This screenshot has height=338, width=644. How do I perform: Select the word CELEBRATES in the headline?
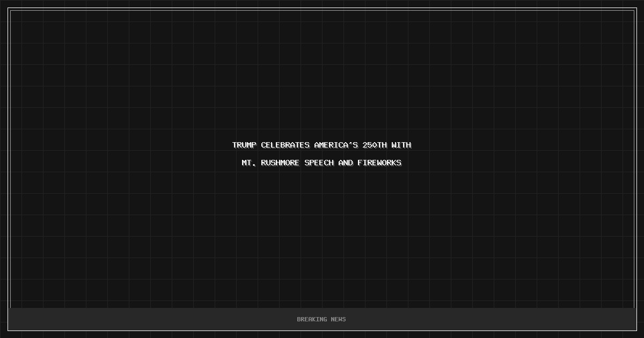pyautogui.click(x=286, y=145)
